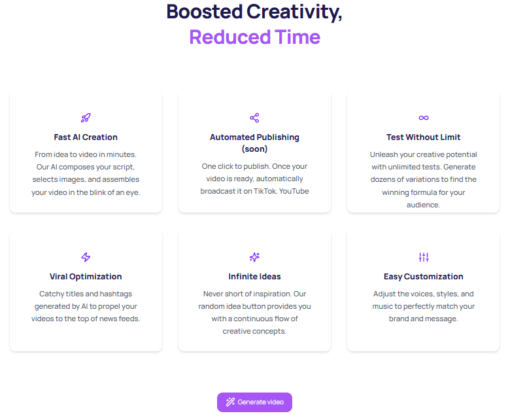This screenshot has height=420, width=508.
Task: Click the Fast AI Creation description paragraph
Action: 86,173
